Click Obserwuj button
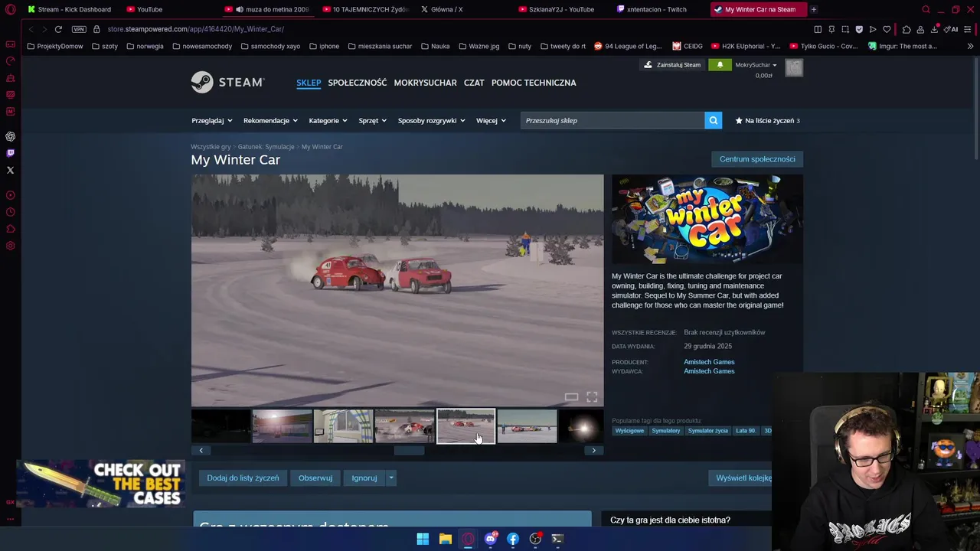The image size is (980, 551). pyautogui.click(x=315, y=478)
